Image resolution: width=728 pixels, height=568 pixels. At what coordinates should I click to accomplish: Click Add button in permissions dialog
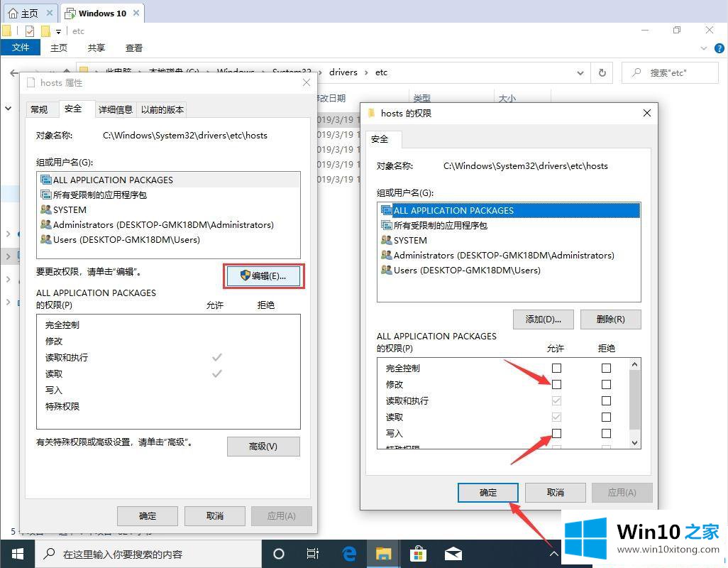coord(544,319)
